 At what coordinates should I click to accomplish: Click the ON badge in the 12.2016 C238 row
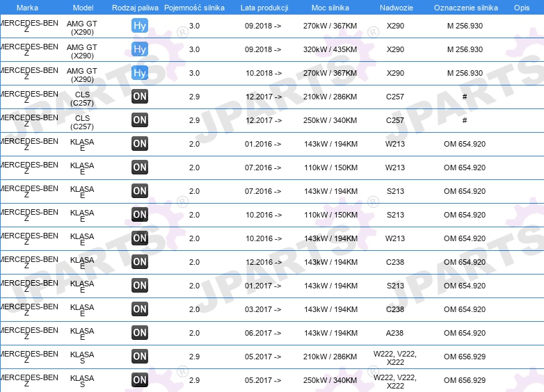point(140,262)
